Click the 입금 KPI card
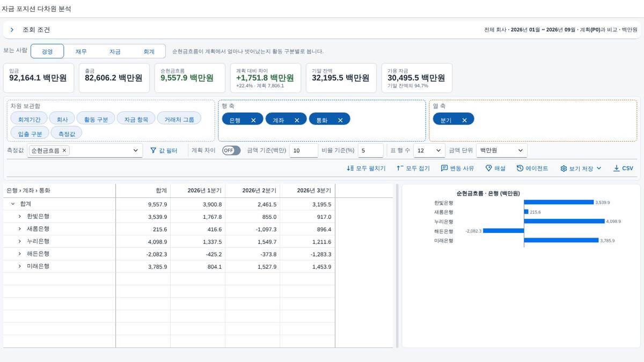Screen dimensions: 644x362 pyautogui.click(x=39, y=78)
